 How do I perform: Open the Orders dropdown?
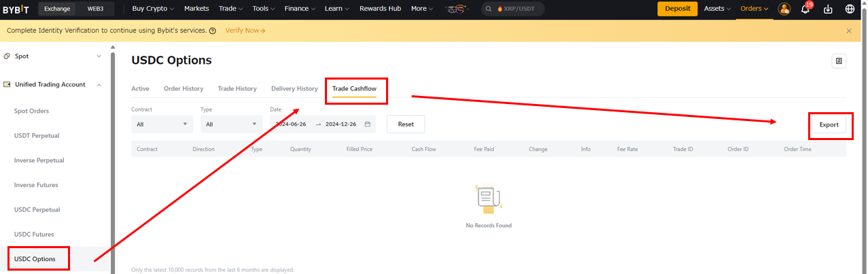(x=754, y=9)
